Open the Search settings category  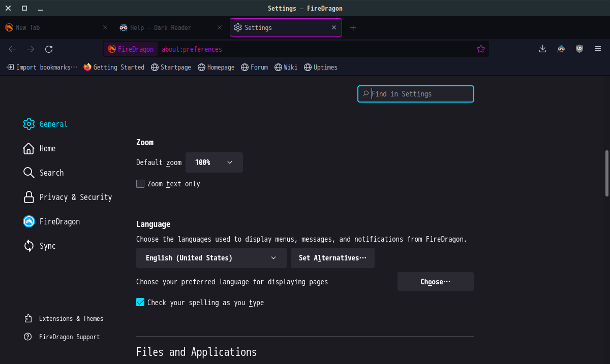click(44, 173)
